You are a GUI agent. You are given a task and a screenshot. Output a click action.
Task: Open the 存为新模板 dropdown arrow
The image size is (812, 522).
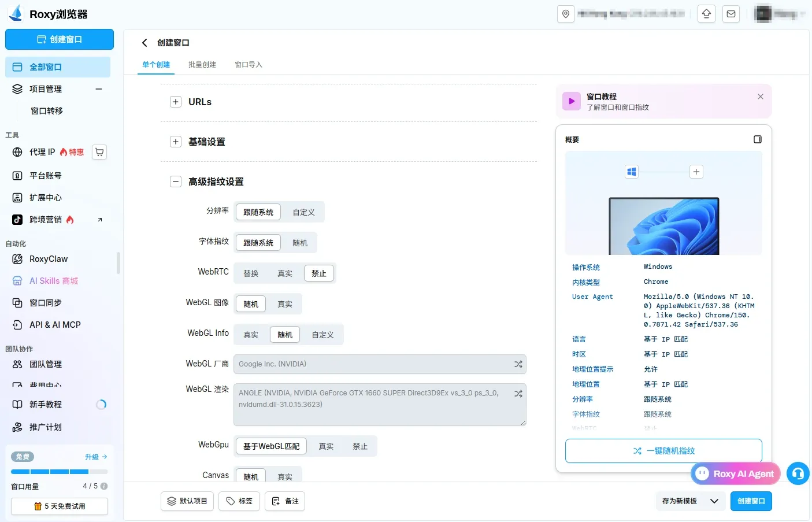714,501
